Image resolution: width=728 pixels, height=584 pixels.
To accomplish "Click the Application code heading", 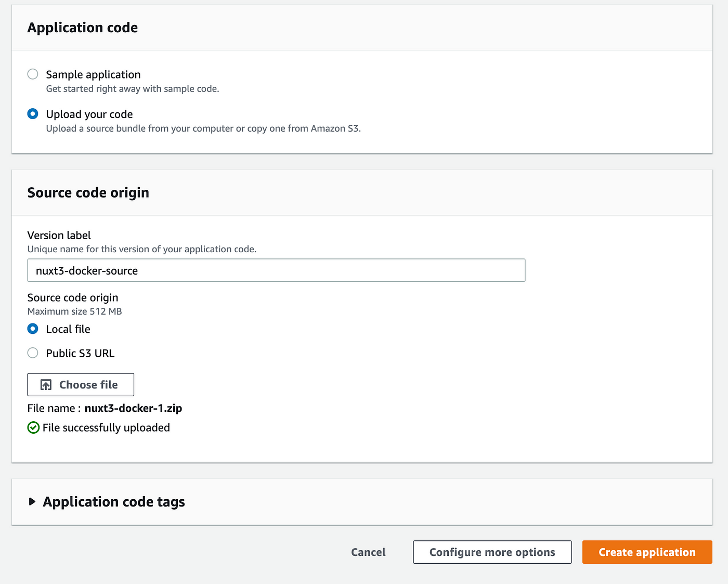I will pos(83,28).
